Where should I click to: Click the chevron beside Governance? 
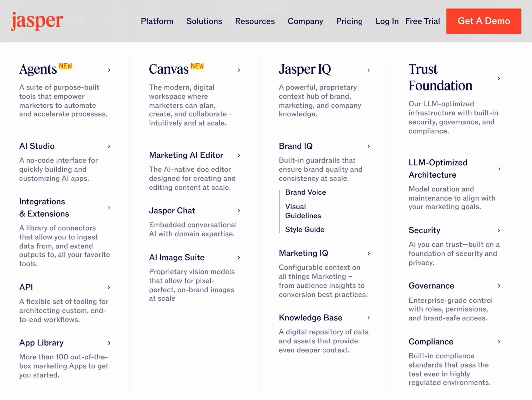pos(499,286)
